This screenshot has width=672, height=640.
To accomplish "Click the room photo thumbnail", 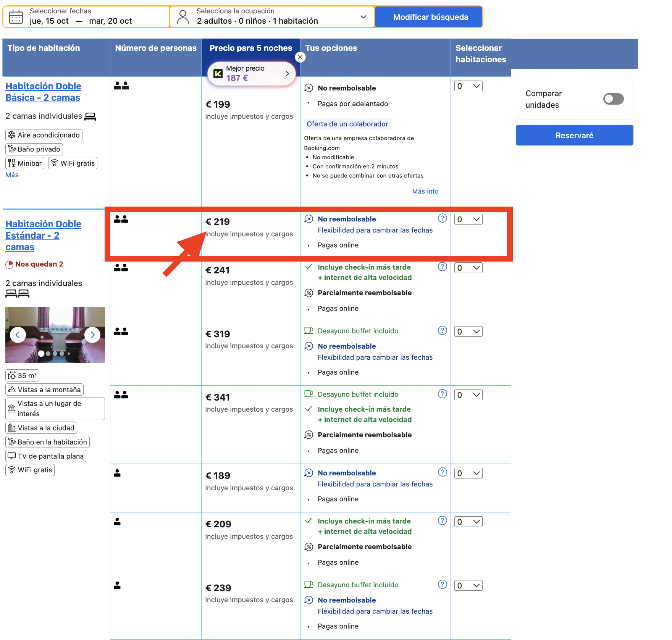I will pos(55,335).
